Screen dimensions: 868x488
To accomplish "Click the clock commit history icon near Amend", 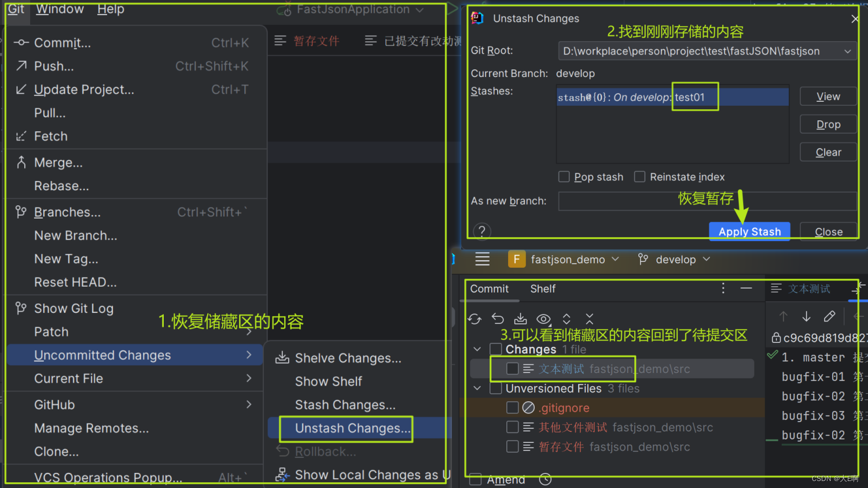I will tap(545, 479).
